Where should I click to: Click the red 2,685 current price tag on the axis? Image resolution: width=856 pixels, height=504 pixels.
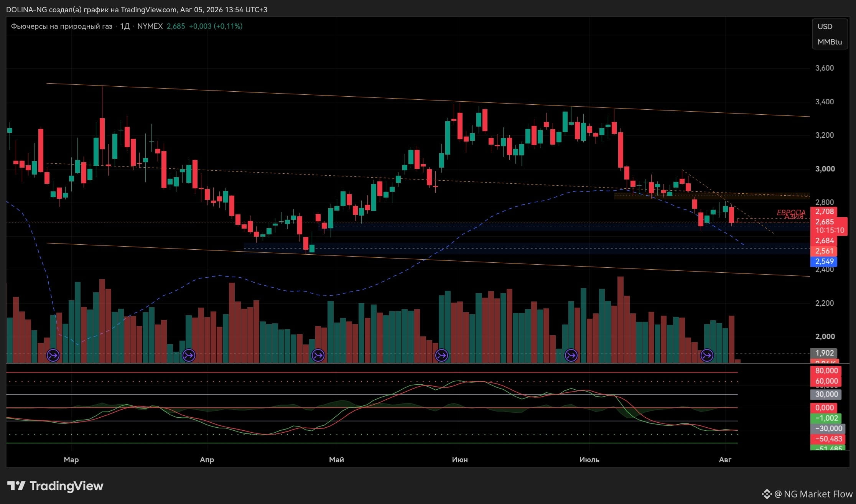[x=825, y=222]
